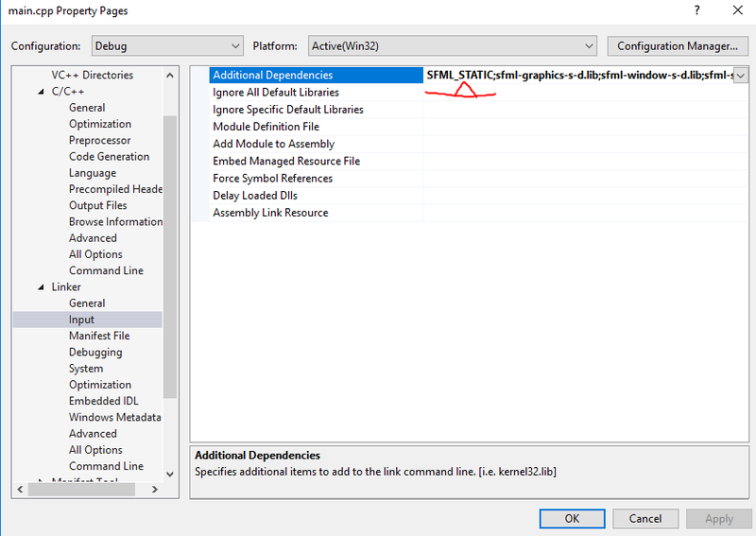Click the Cancel button
The width and height of the screenshot is (756, 536).
(x=645, y=519)
